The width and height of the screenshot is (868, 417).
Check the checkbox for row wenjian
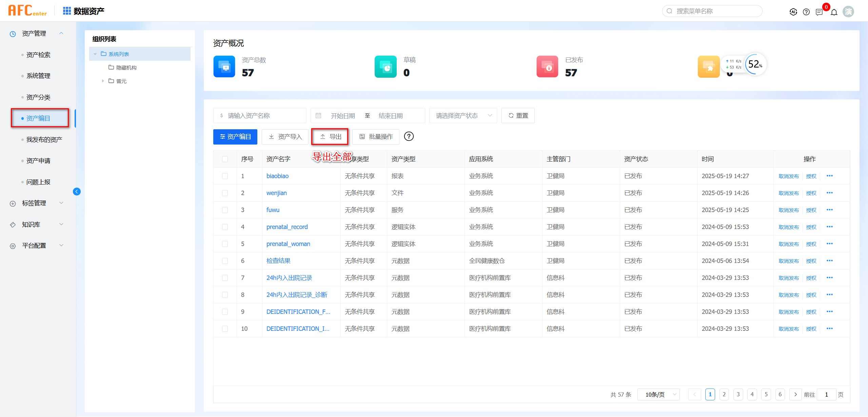tap(225, 193)
